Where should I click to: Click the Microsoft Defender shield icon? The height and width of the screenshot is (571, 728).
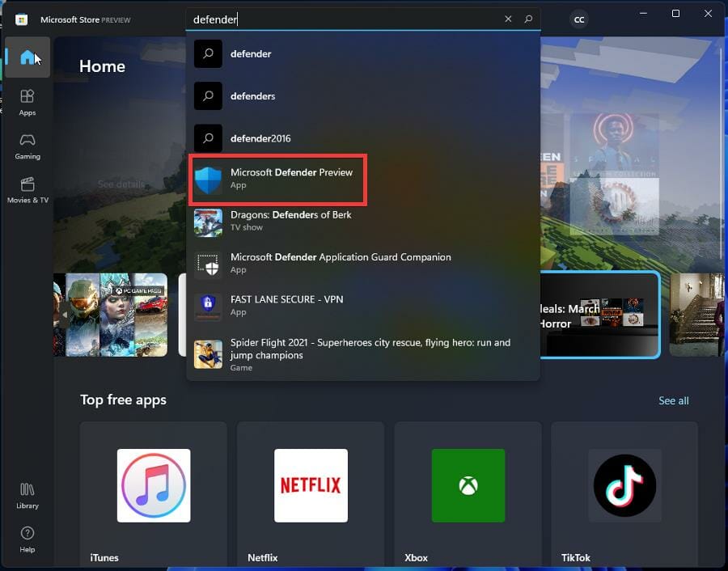click(x=208, y=180)
